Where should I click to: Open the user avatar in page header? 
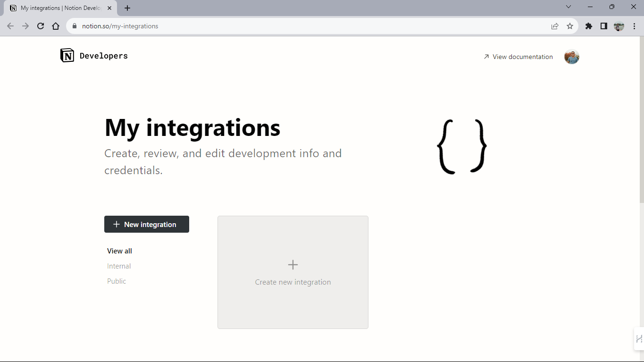coord(571,57)
